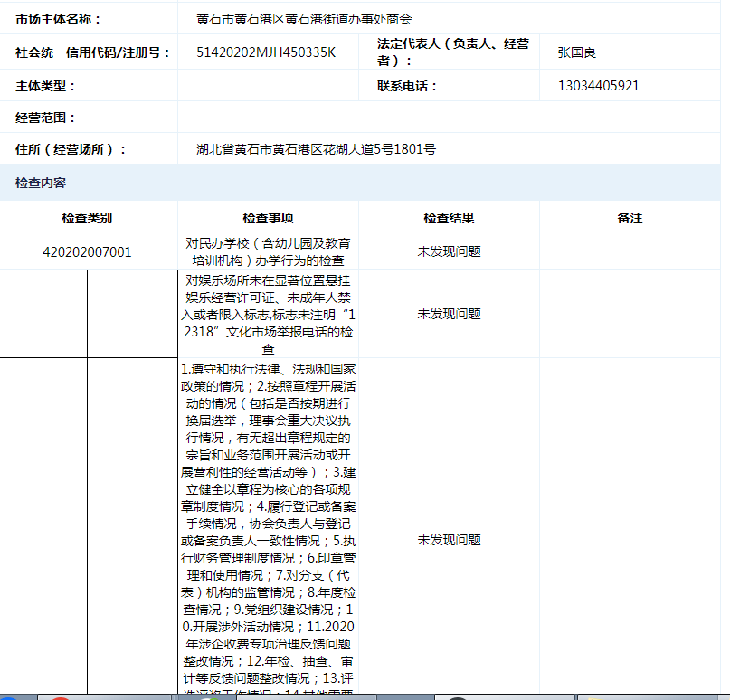Click the 备注 column header
This screenshot has width=730, height=700.
[630, 218]
